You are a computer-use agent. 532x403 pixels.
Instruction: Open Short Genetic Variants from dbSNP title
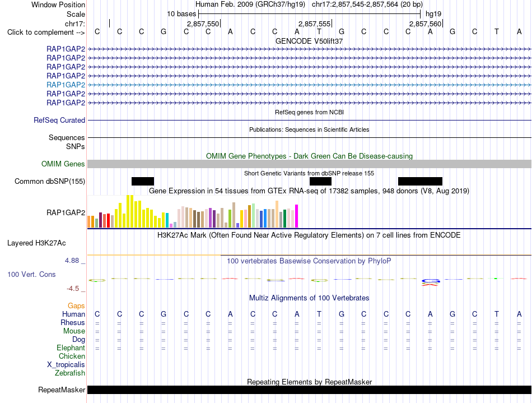click(x=309, y=173)
